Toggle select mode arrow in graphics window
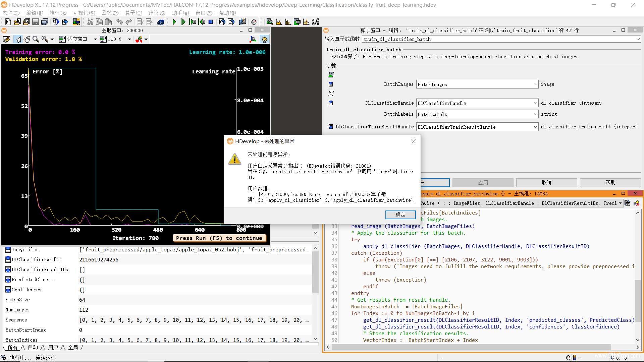Viewport: 644px width, 362px height. pyautogui.click(x=18, y=39)
